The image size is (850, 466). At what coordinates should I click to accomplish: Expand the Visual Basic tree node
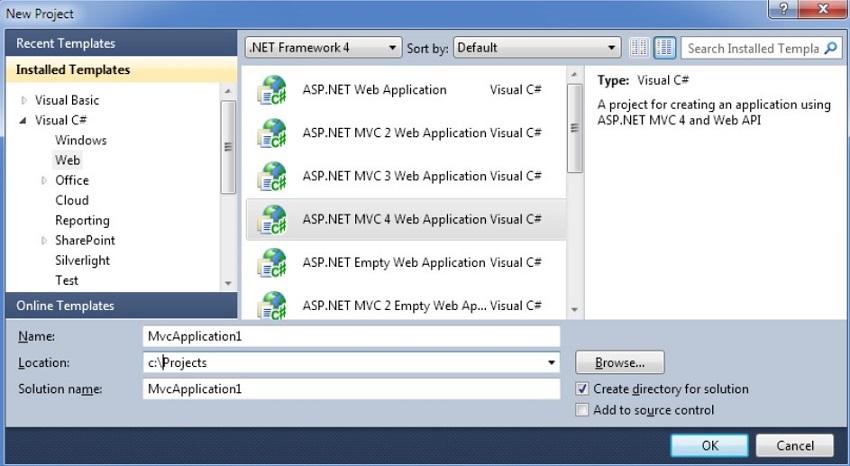click(x=23, y=100)
